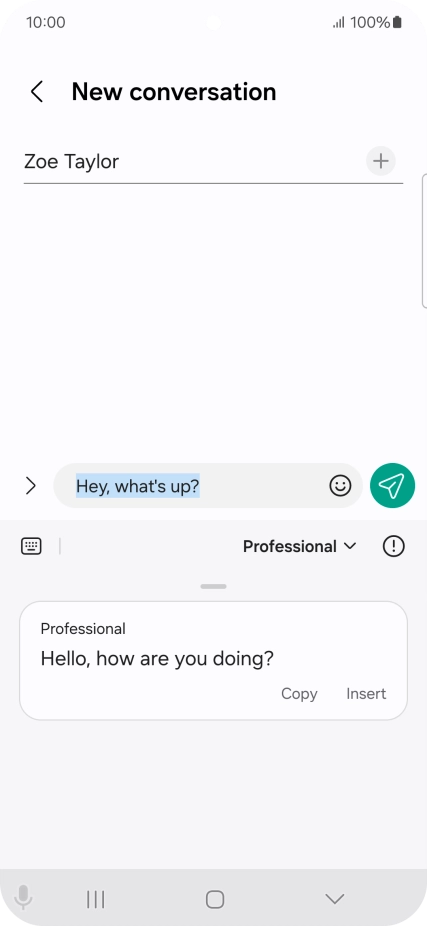The width and height of the screenshot is (427, 926).
Task: Tap the New conversation title
Action: pos(174,92)
